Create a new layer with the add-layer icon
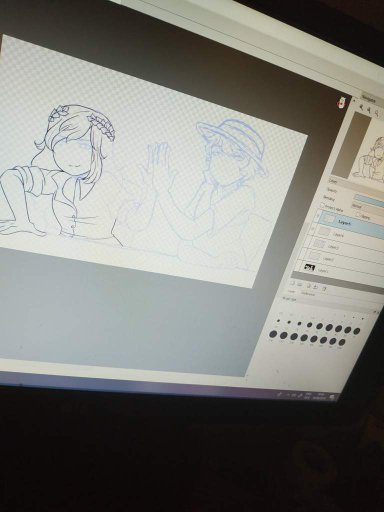This screenshot has height=512, width=384. [x=293, y=283]
